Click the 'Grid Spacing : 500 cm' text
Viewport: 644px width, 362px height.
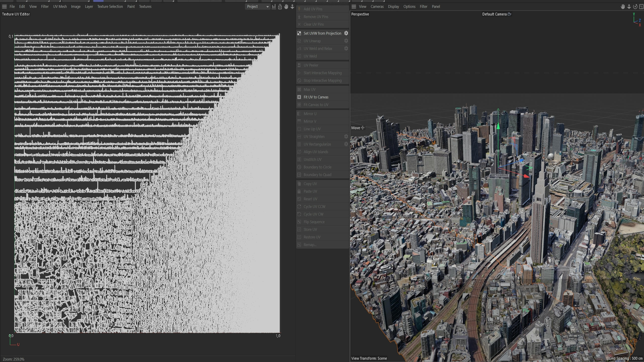[x=625, y=358]
